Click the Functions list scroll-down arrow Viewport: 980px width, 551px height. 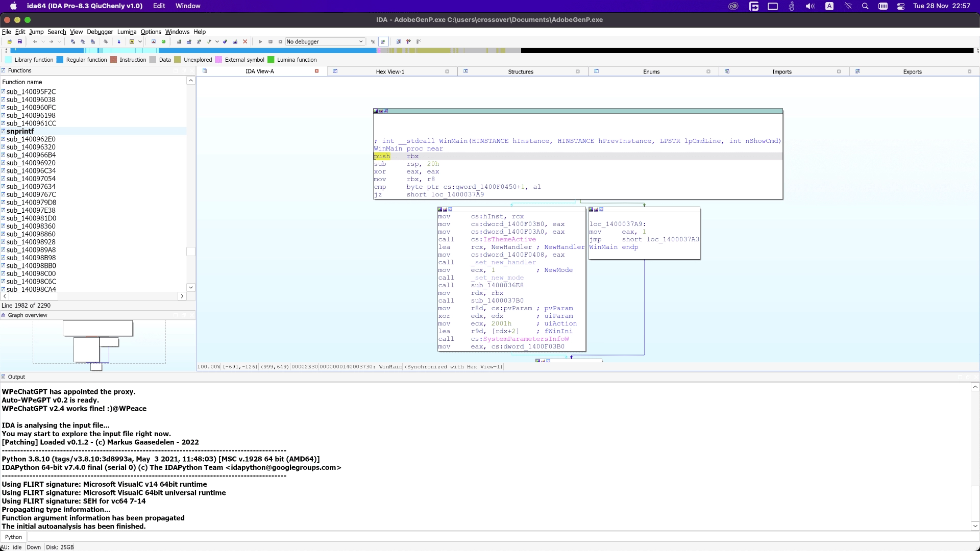click(191, 287)
